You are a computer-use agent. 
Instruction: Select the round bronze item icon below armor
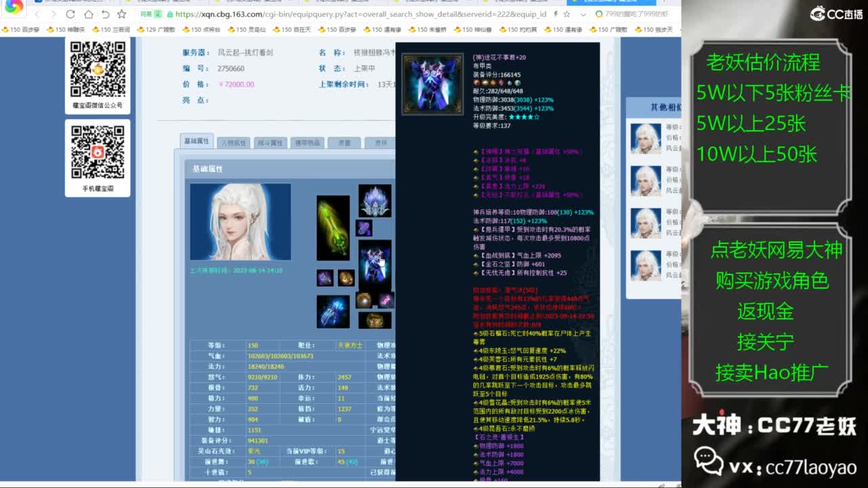click(x=364, y=300)
